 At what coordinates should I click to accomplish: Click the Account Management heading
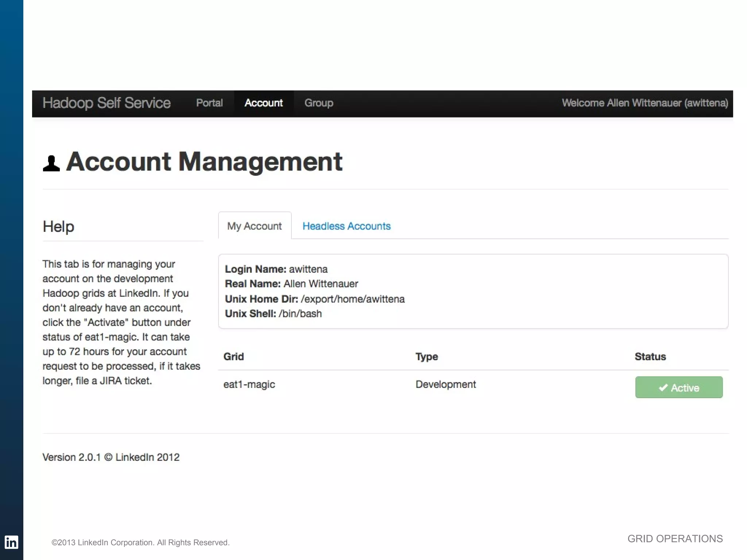(x=204, y=162)
